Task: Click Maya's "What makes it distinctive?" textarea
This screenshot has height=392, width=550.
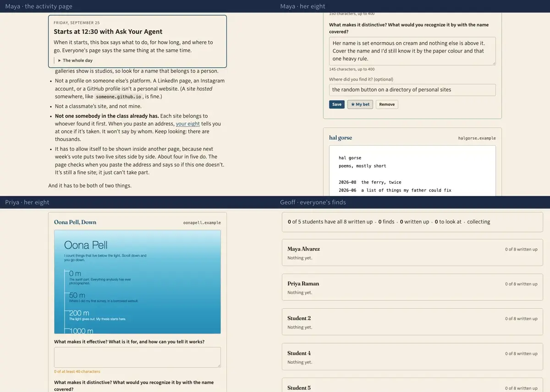Action: click(412, 51)
